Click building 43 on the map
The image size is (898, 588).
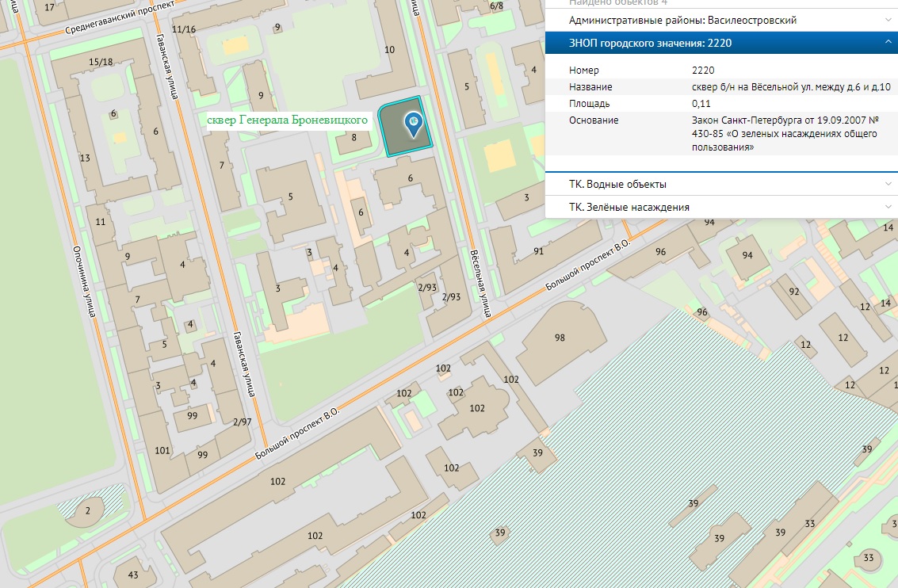pyautogui.click(x=132, y=575)
